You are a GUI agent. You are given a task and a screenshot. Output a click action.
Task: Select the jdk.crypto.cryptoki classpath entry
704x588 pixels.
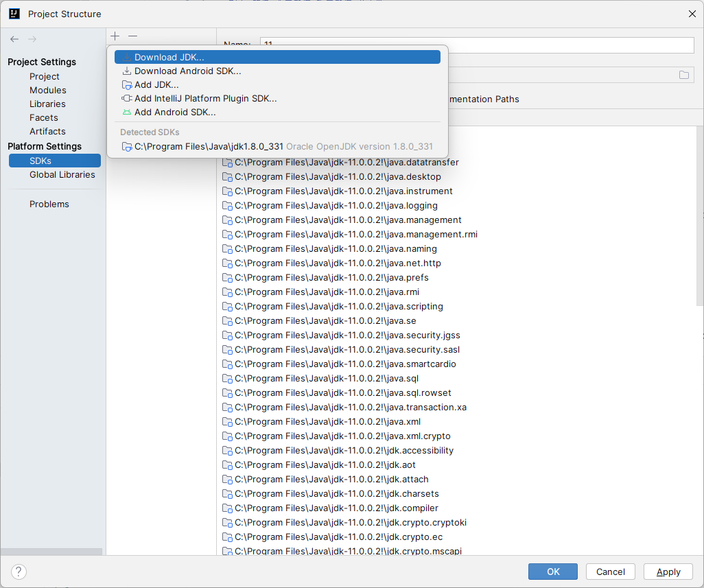pos(344,522)
